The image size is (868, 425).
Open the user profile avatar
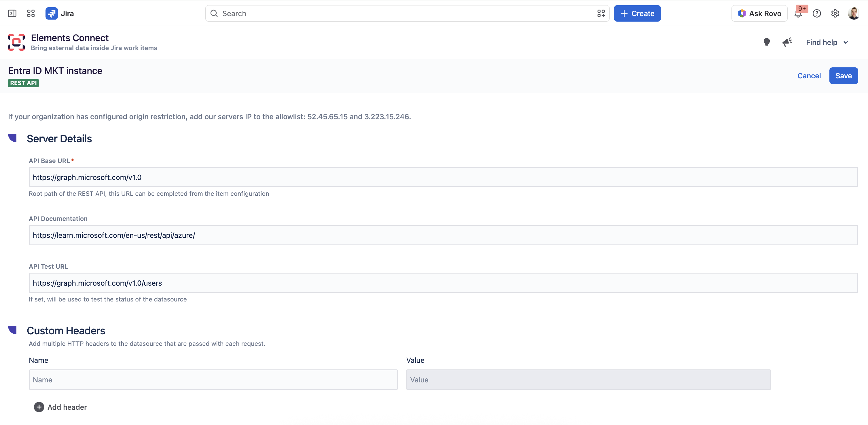coord(853,14)
